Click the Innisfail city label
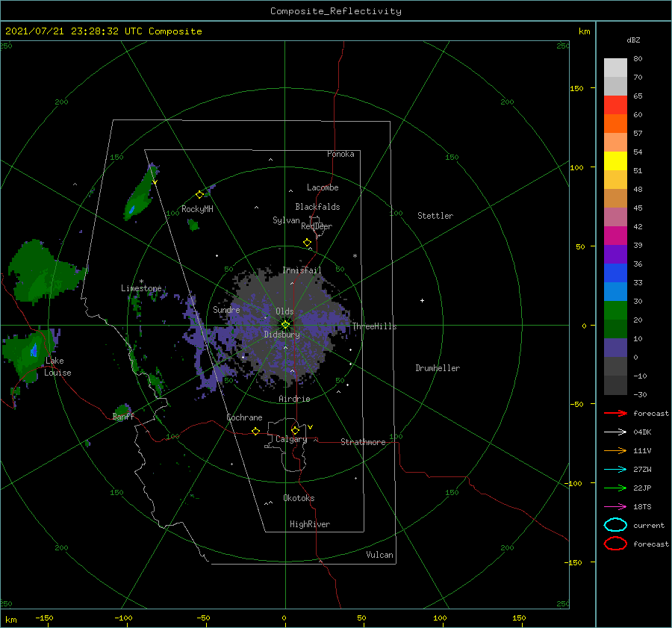 click(302, 270)
